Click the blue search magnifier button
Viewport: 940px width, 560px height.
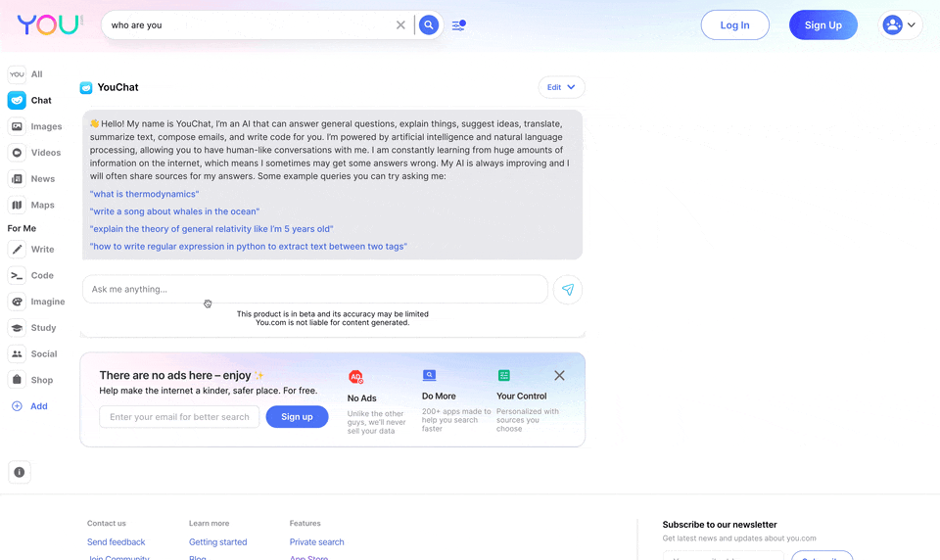pyautogui.click(x=428, y=25)
